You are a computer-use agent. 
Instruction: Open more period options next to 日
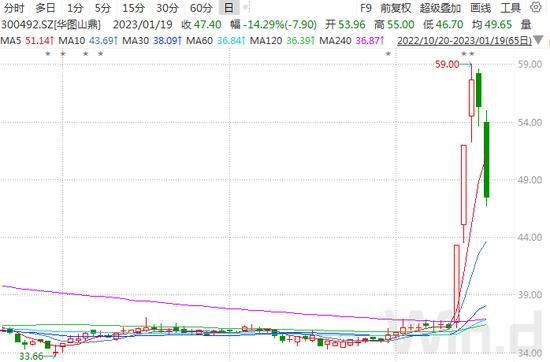tap(246, 7)
